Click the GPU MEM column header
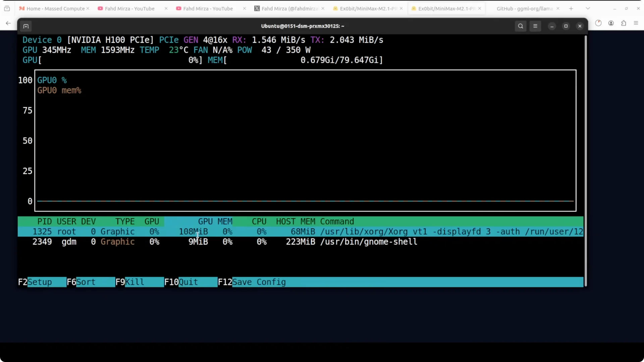The image size is (644, 362). click(215, 222)
